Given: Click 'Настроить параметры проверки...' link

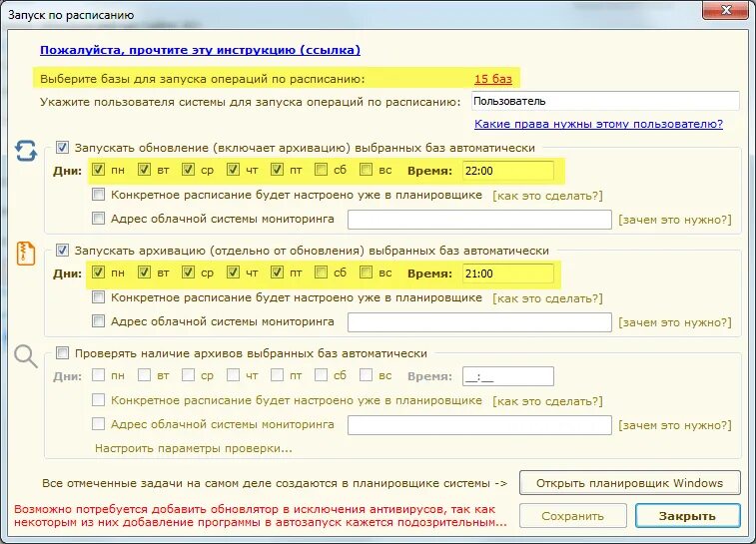Looking at the screenshot, I should (194, 448).
